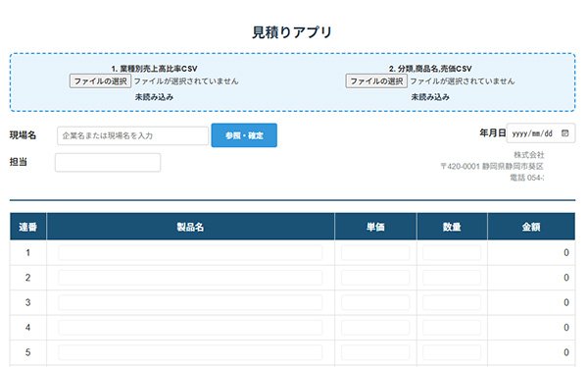Click product name field in row 5
The height and width of the screenshot is (367, 588).
(190, 352)
